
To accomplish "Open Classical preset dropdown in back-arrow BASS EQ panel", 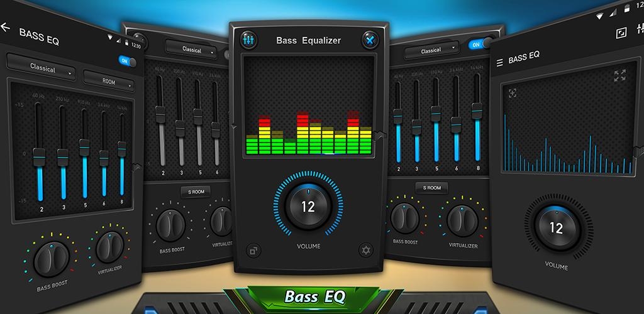I will 41,67.
